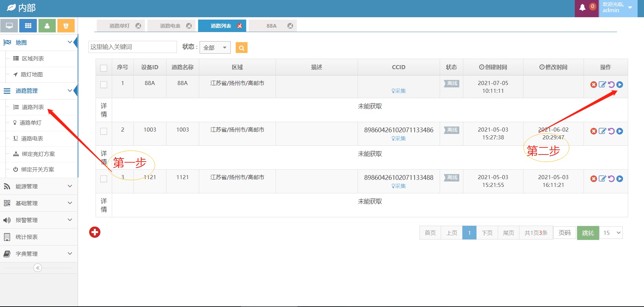This screenshot has width=644, height=307.
Task: Click 采集 link in row 88A
Action: [399, 91]
